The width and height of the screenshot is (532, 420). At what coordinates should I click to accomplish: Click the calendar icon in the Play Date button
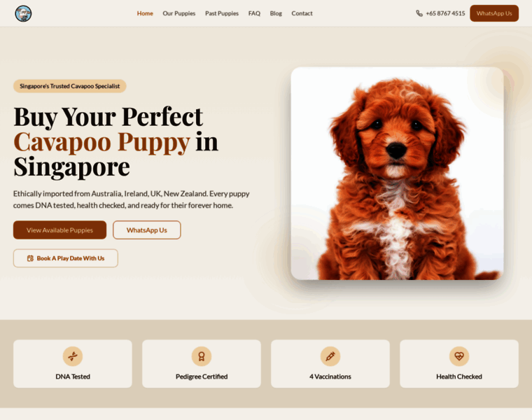(x=30, y=258)
